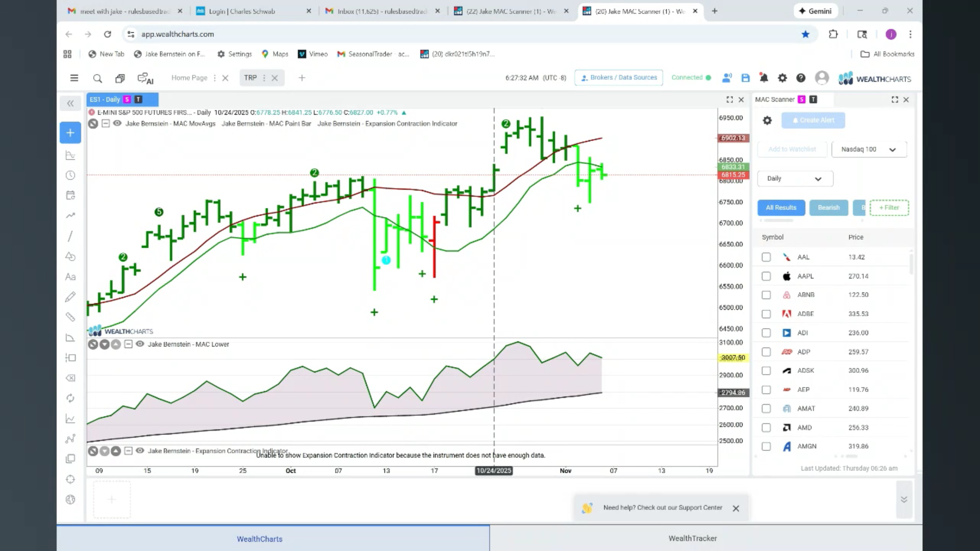This screenshot has width=980, height=551.
Task: Expand the bottom panel double chevron
Action: click(x=904, y=499)
